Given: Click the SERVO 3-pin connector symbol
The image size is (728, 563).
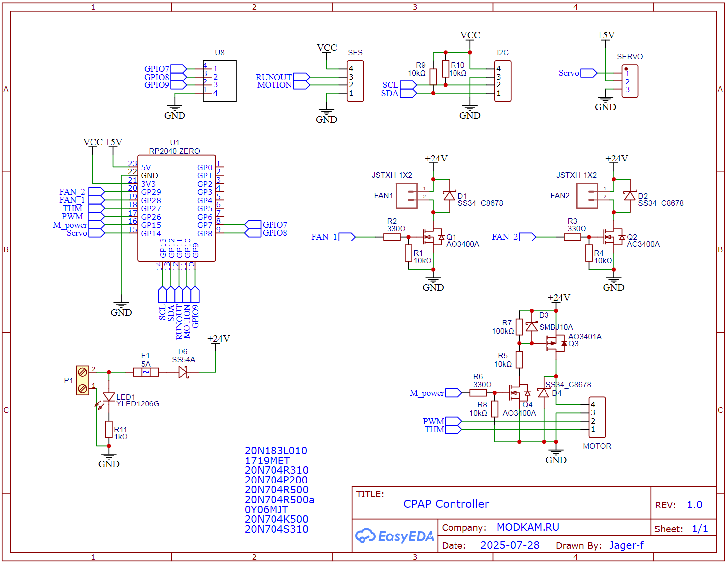Looking at the screenshot, I should (630, 81).
